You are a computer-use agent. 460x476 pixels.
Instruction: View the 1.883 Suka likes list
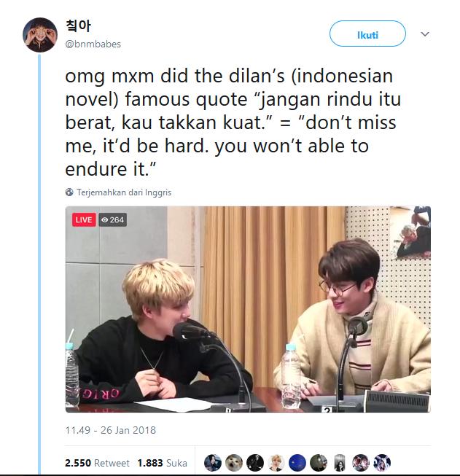coord(162,463)
